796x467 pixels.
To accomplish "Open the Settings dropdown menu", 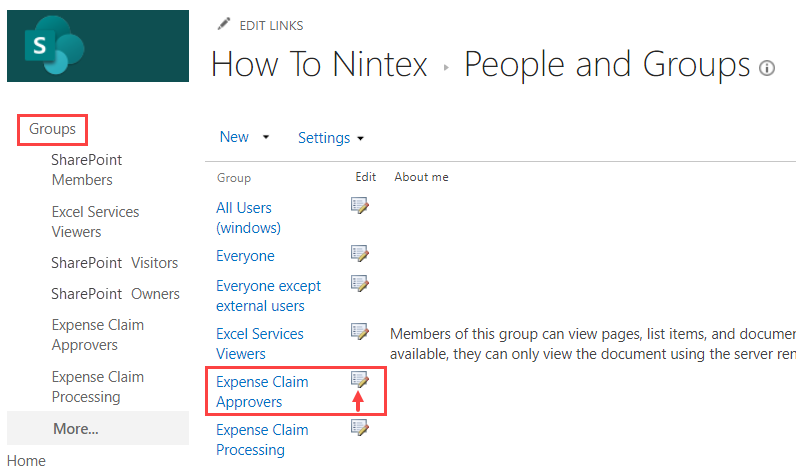I will point(331,138).
